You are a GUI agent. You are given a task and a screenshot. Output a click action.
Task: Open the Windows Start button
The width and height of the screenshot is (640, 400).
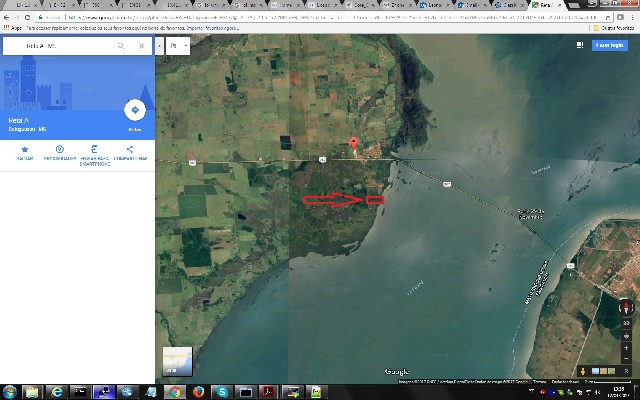[9, 392]
